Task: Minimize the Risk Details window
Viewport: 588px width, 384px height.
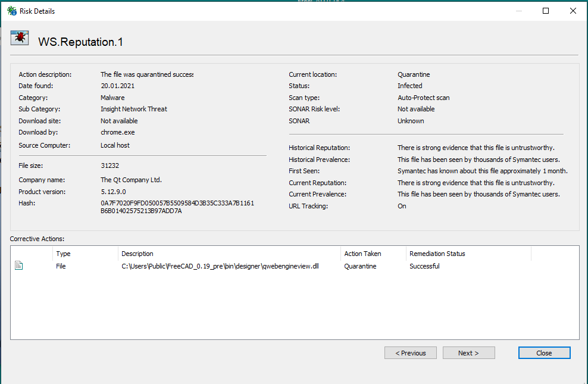Action: click(518, 11)
